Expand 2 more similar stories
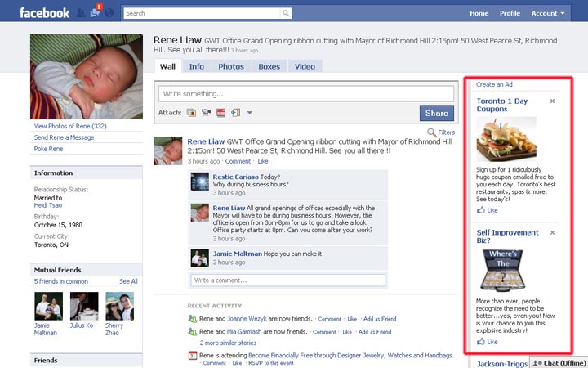588x368 pixels. tap(228, 343)
